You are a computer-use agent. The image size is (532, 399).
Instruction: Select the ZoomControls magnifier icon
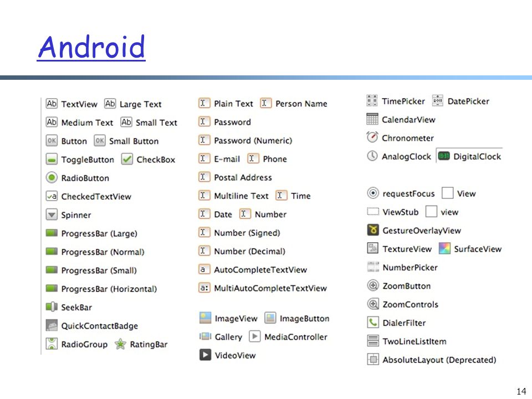click(373, 304)
